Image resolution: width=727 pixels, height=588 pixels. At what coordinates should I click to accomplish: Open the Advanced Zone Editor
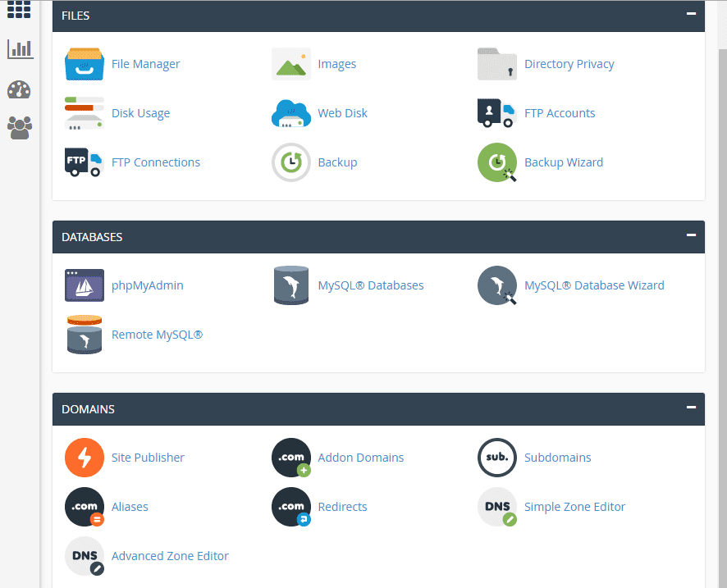coord(170,555)
